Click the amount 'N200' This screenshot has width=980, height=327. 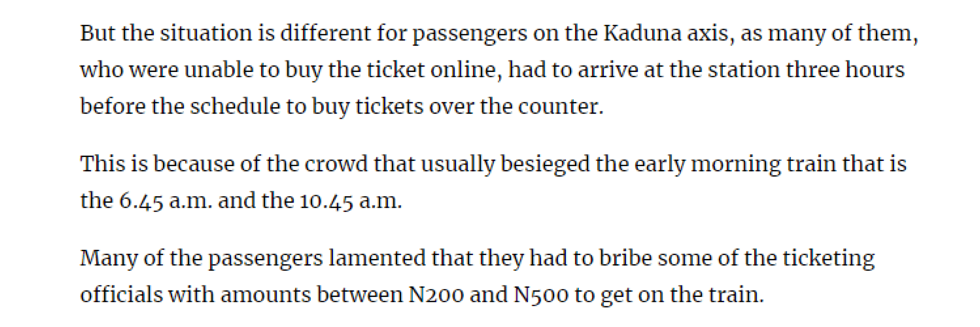[436, 295]
